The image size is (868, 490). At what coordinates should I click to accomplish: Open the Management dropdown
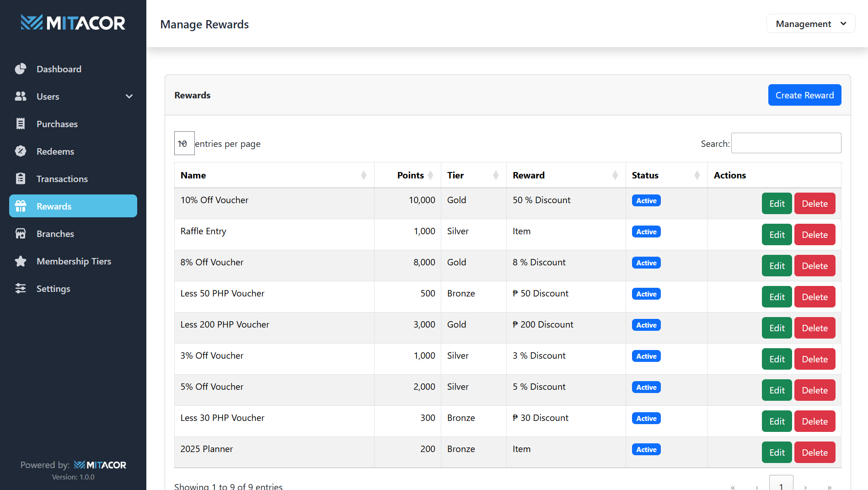810,23
